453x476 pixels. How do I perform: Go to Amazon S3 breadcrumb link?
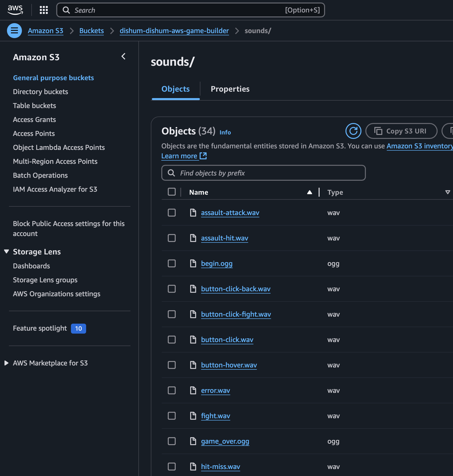tap(46, 31)
